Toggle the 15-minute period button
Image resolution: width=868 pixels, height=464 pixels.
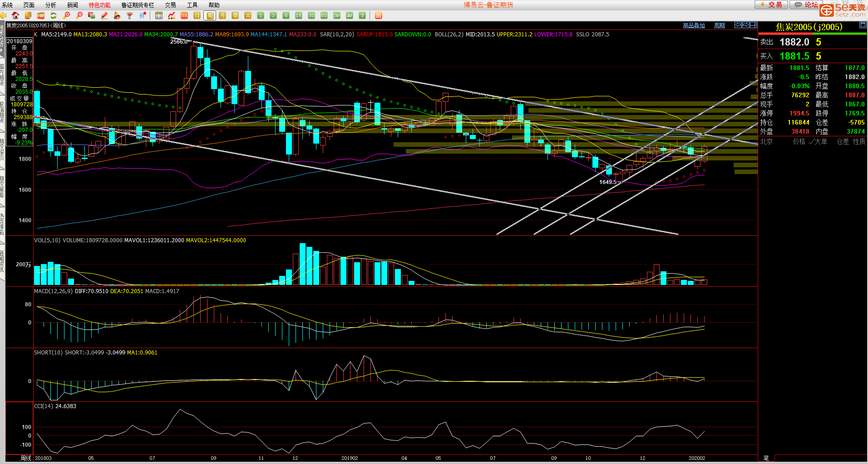(x=299, y=15)
